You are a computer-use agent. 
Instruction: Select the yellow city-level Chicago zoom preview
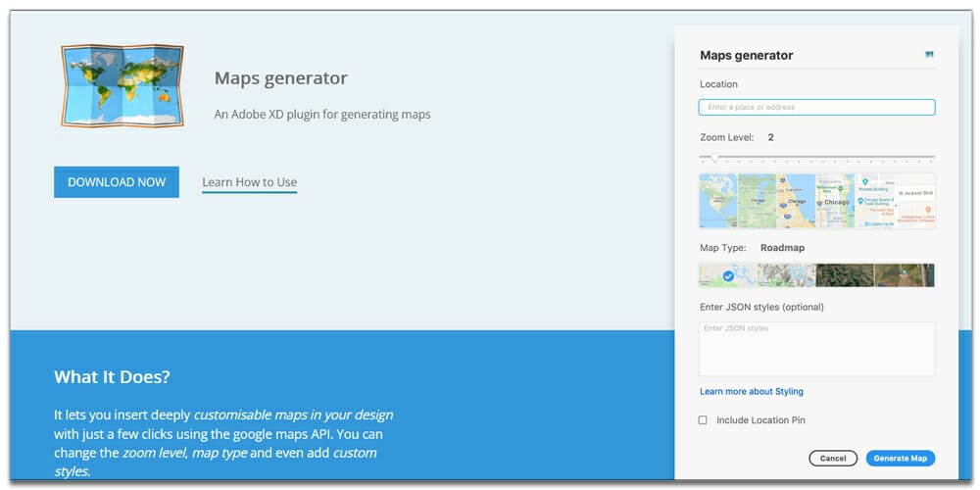point(796,200)
